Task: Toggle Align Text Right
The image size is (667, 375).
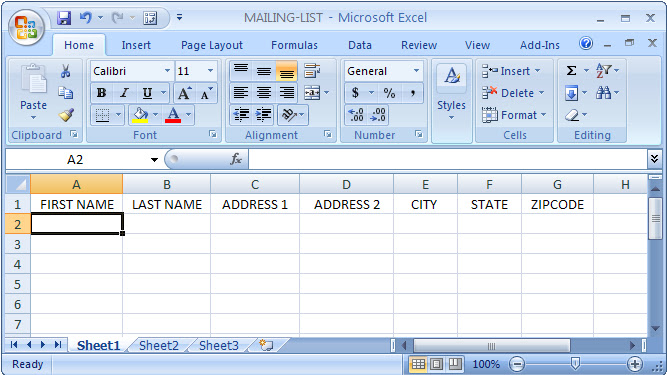Action: [287, 93]
